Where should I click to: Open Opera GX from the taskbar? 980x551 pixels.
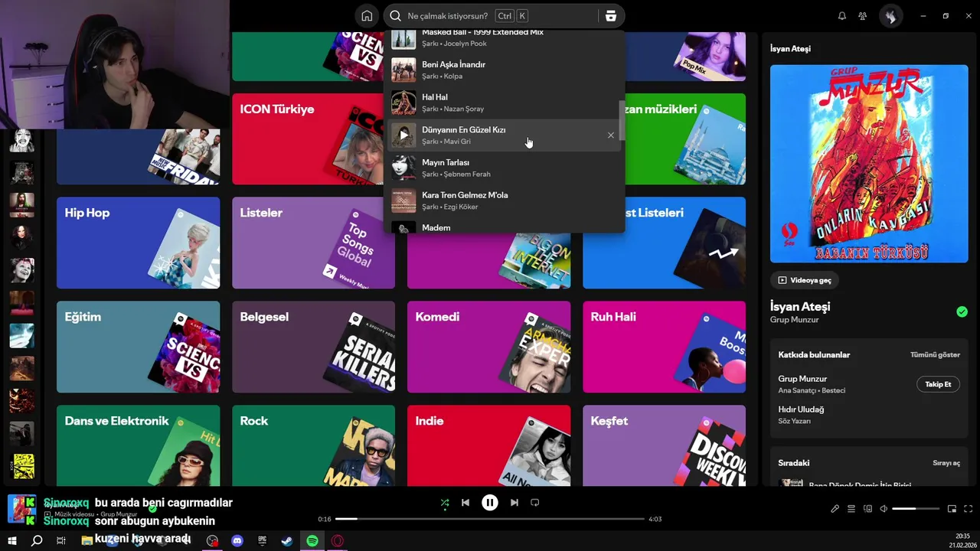tap(337, 541)
